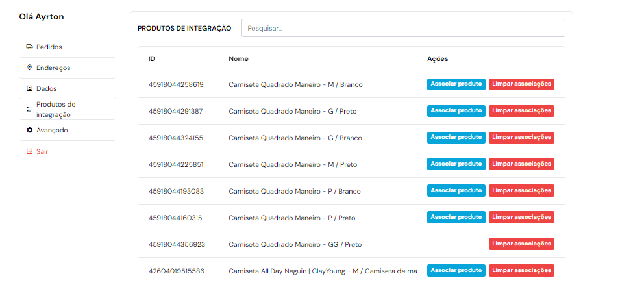Associar produto for G / Branco shirt
This screenshot has width=644, height=289.
(x=456, y=138)
